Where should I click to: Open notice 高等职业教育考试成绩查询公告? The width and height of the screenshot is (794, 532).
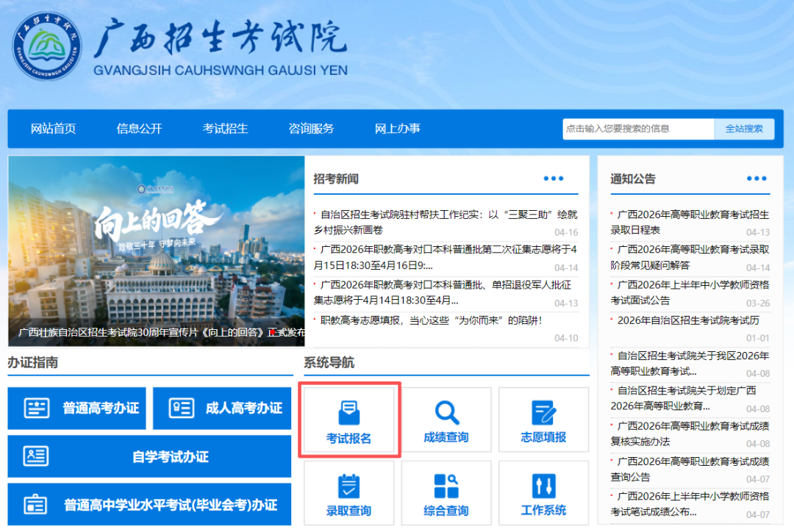click(690, 470)
